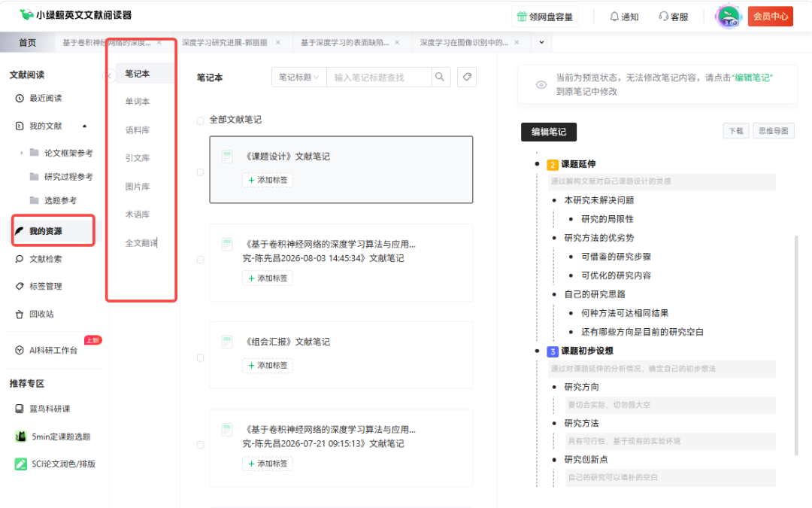Switch to 深度学习研究进展-郭丽丽 tab
This screenshot has height=508, width=812.
pyautogui.click(x=225, y=42)
